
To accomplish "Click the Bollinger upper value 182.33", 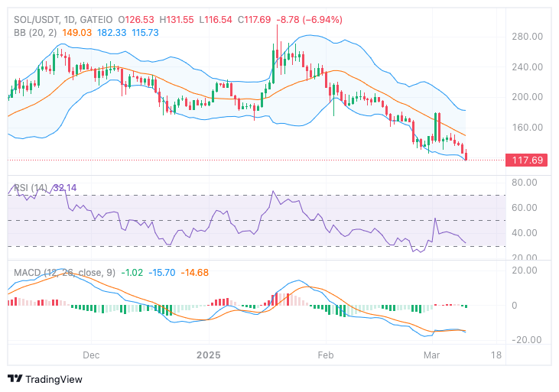I will pyautogui.click(x=112, y=33).
